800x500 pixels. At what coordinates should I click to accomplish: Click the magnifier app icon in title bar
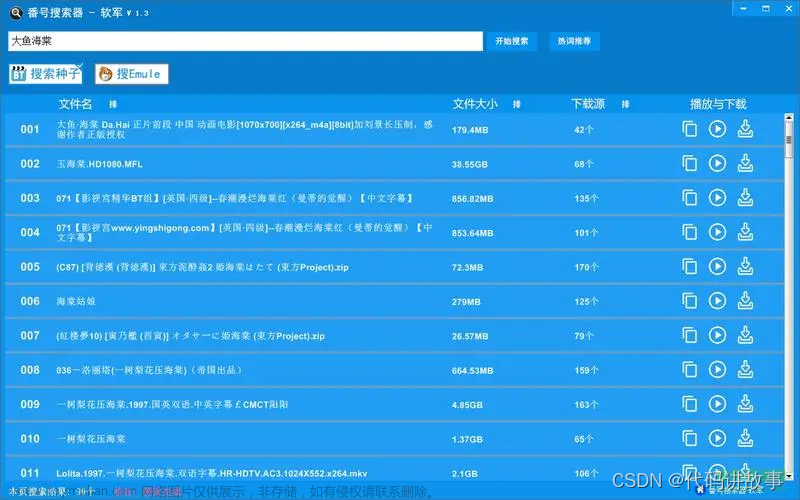click(16, 13)
